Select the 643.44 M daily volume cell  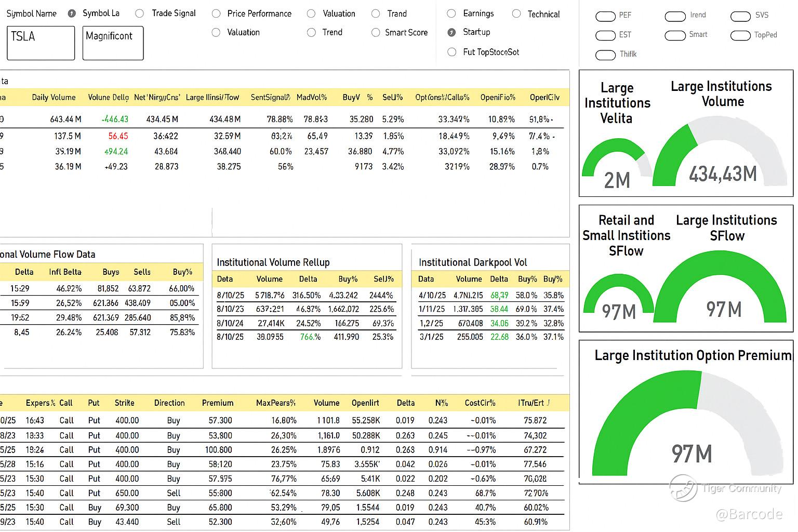click(x=65, y=119)
